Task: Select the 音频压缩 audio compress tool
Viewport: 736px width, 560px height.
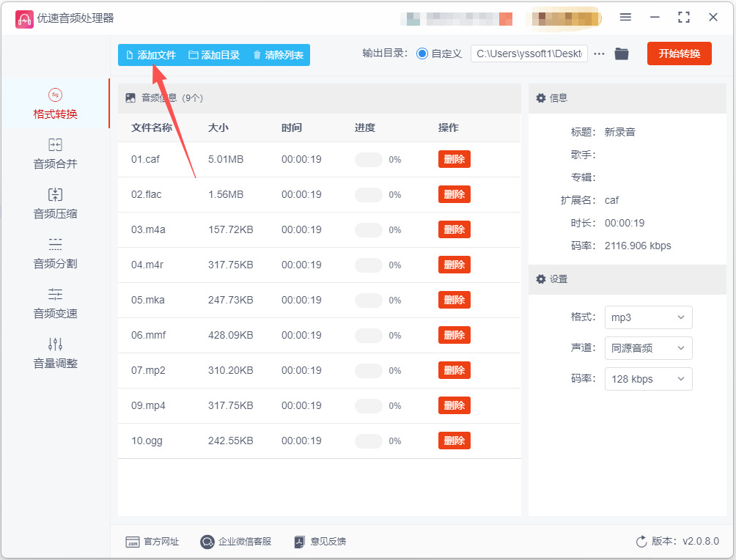Action: pos(55,203)
